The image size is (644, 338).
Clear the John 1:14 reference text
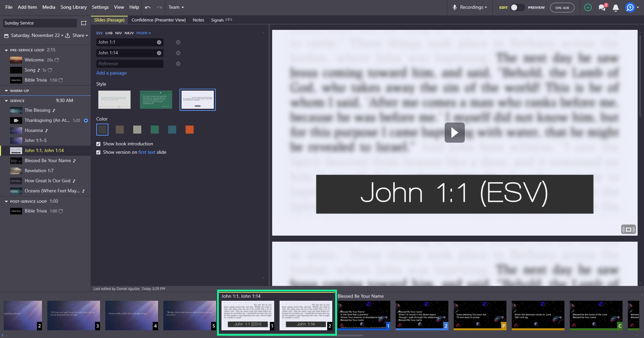[x=159, y=53]
